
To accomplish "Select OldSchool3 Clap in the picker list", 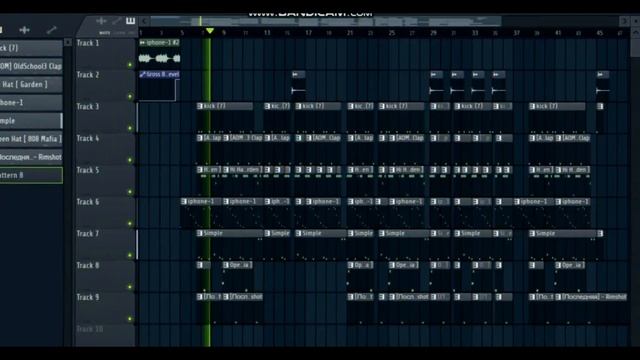I will click(31, 66).
